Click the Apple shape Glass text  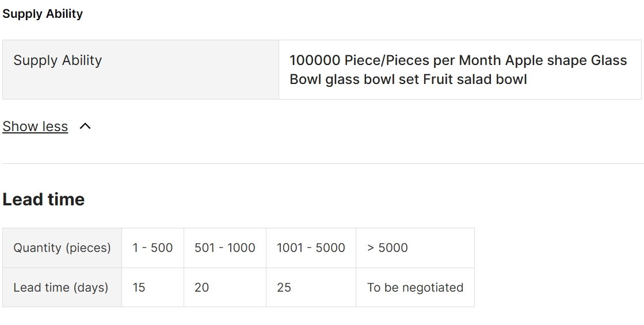(x=566, y=60)
